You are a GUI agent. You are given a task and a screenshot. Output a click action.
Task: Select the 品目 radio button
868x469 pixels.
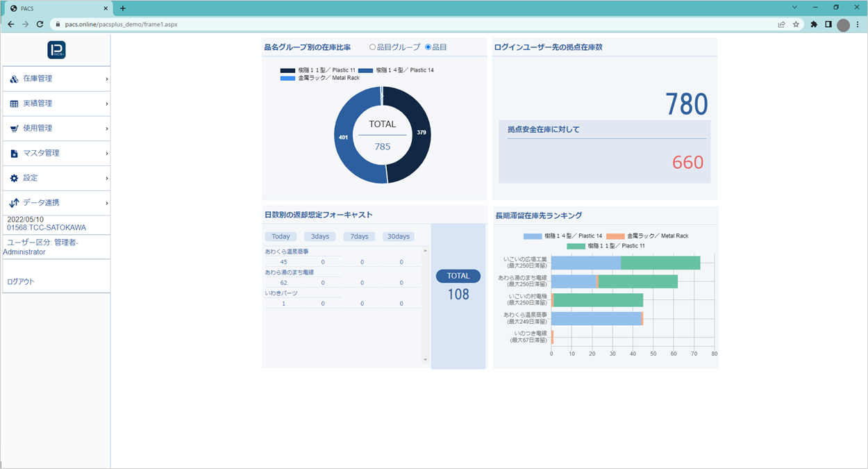(x=430, y=47)
